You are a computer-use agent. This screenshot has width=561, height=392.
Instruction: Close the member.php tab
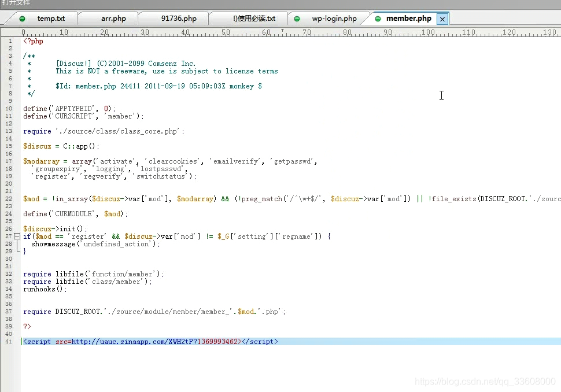point(442,19)
